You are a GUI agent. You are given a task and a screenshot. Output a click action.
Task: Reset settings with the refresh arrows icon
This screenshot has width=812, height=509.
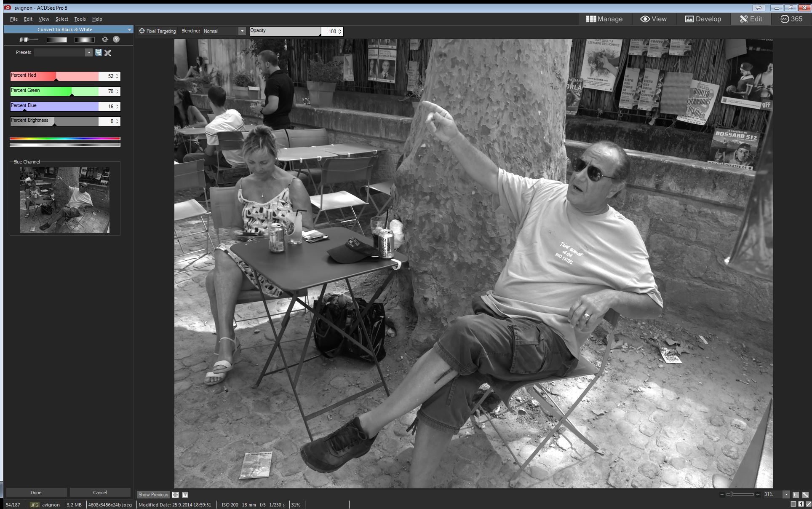coord(105,39)
